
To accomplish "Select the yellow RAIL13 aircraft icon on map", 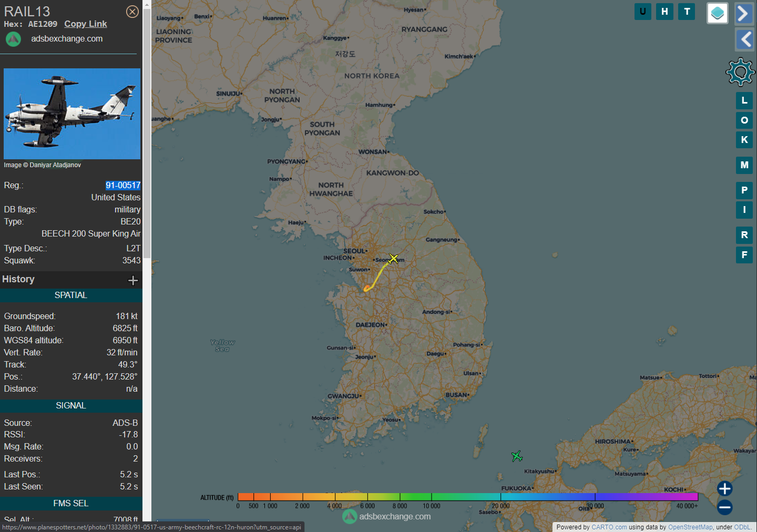I will click(393, 258).
